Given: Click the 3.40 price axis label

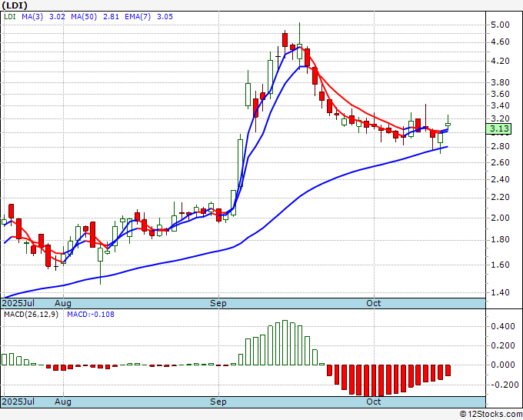Looking at the screenshot, I should [500, 105].
